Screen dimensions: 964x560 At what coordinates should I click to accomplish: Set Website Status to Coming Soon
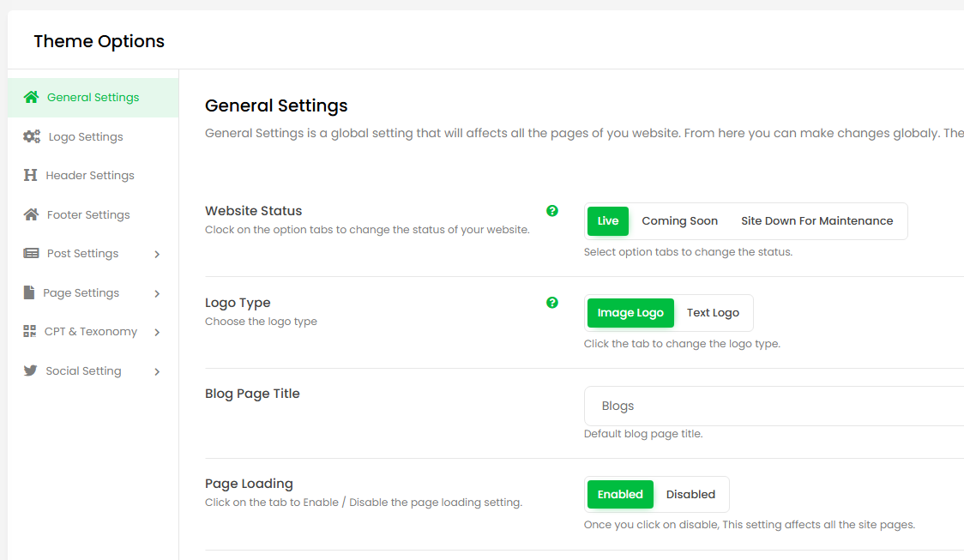[x=679, y=221]
